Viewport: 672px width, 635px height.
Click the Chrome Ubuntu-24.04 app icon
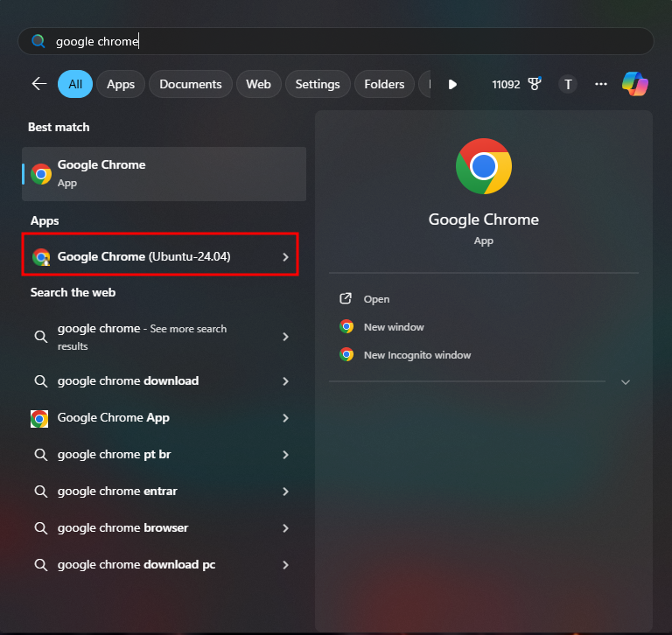[x=41, y=256]
